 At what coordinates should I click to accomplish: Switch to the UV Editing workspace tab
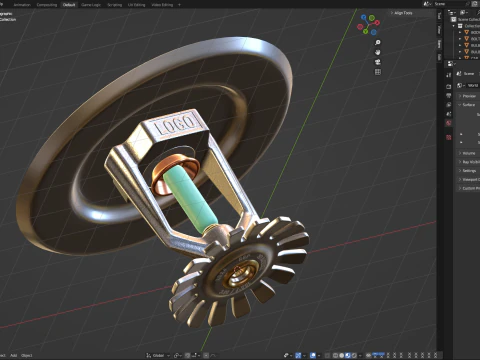137,5
